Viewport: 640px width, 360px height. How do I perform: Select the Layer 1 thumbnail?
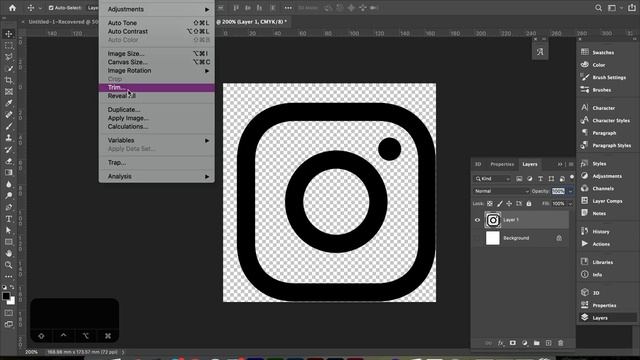(493, 220)
